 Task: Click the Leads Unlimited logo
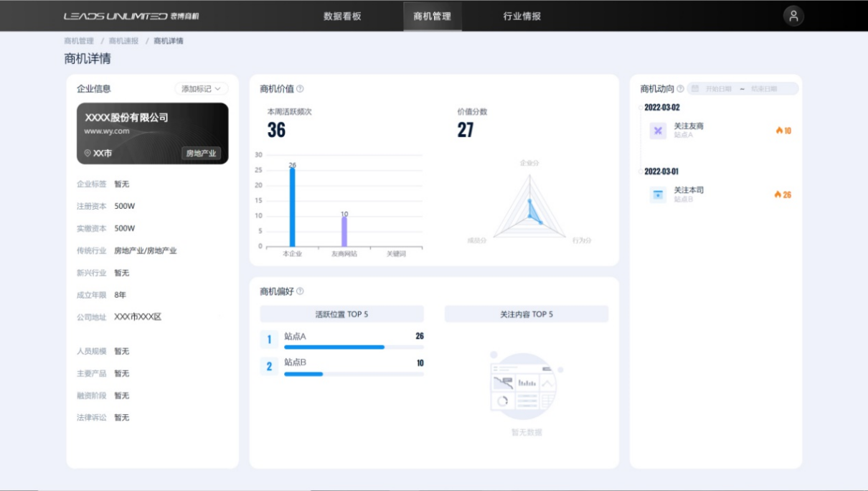[x=131, y=17]
